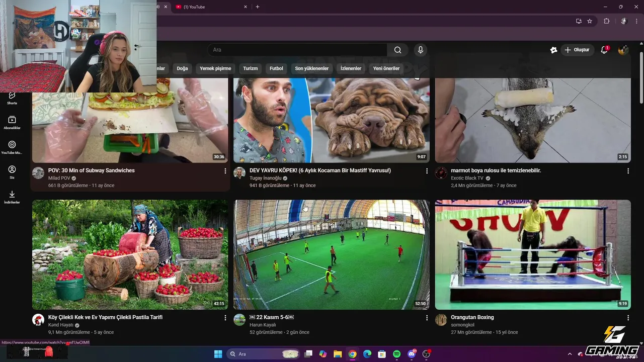The image size is (644, 362).
Task: Click the sparkle icon left of Oluştur
Action: pyautogui.click(x=553, y=50)
